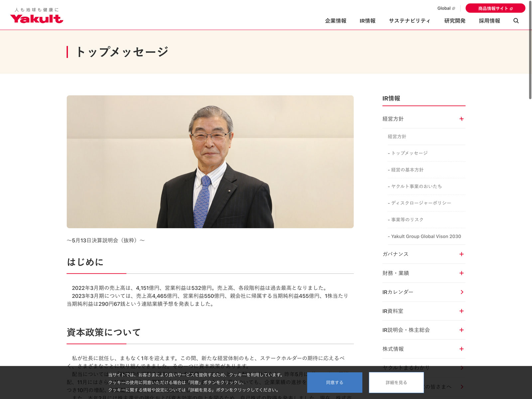Open the site search magnifier icon
Viewport: 532px width, 399px height.
(516, 21)
